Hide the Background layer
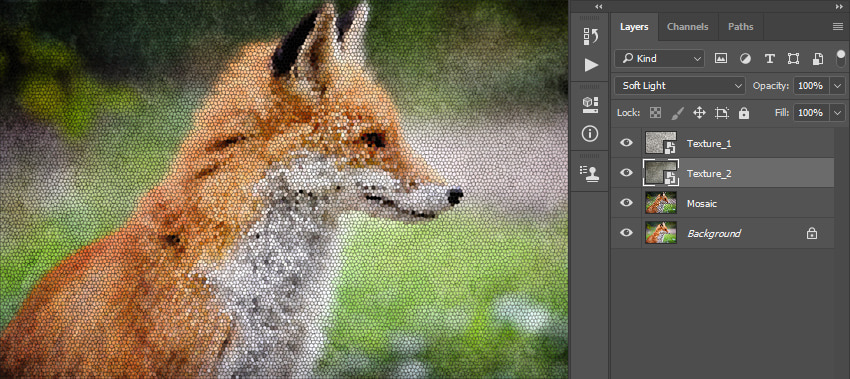850x379 pixels. coord(627,233)
